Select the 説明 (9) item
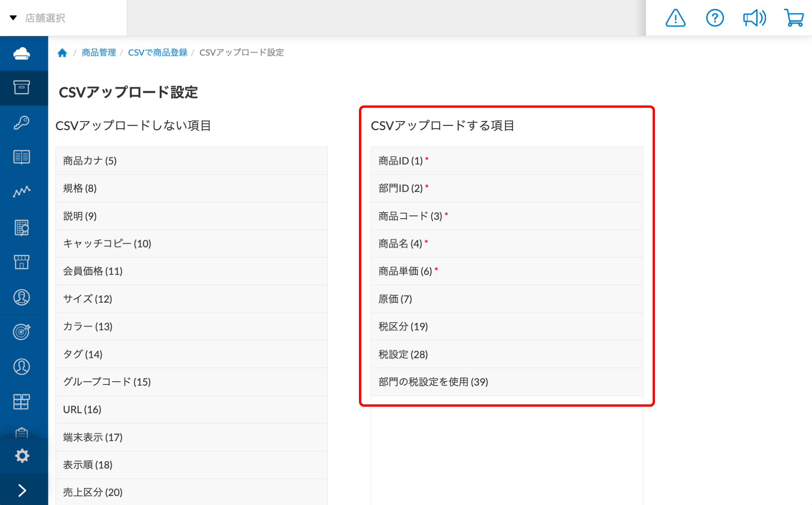The height and width of the screenshot is (505, 812). point(192,216)
